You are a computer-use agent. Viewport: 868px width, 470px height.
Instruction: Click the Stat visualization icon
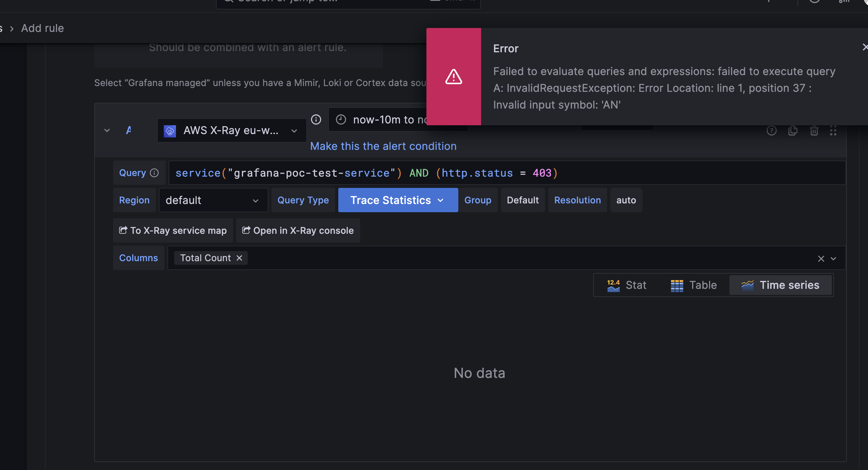coord(613,285)
